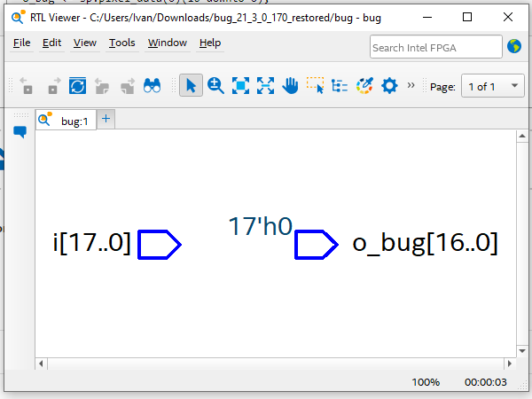Maximize the RTL Viewer window
This screenshot has height=399, width=532.
tap(467, 17)
